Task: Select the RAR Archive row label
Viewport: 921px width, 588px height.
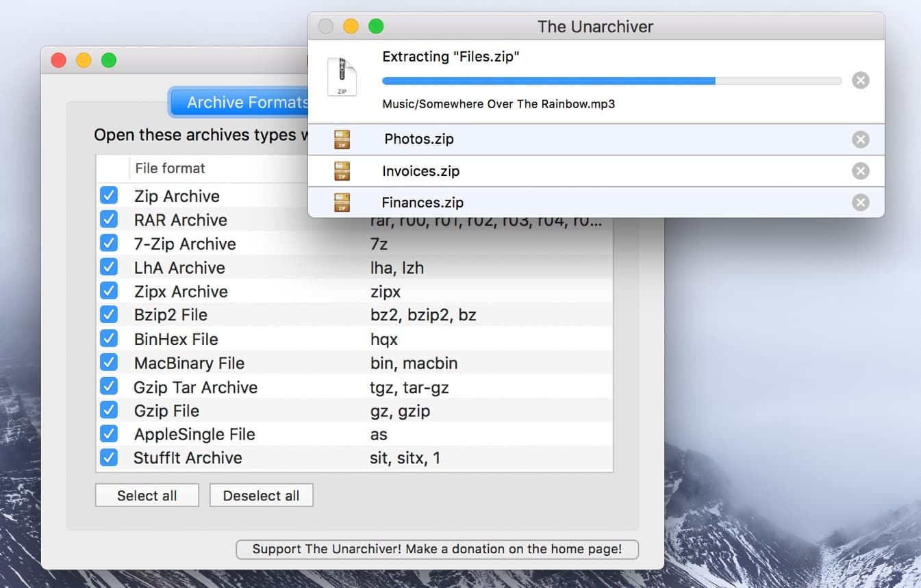Action: tap(181, 220)
